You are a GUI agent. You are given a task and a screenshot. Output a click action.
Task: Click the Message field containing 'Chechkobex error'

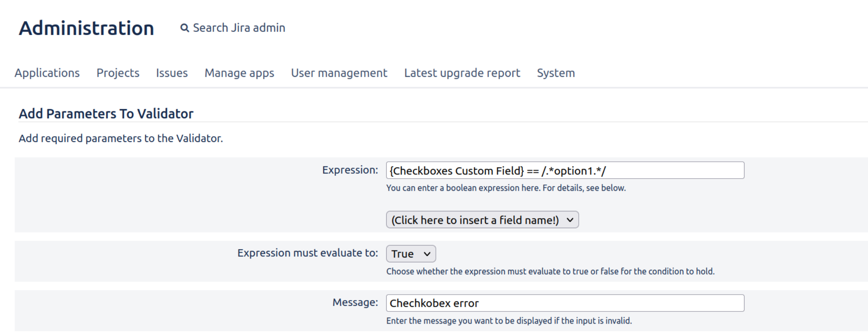565,303
